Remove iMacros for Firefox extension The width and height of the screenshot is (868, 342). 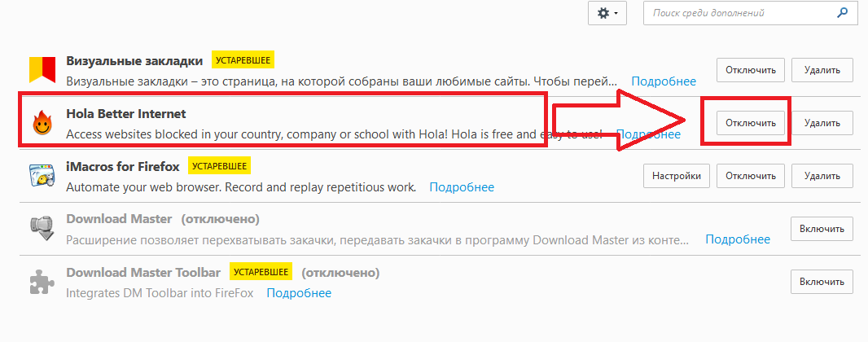point(822,176)
